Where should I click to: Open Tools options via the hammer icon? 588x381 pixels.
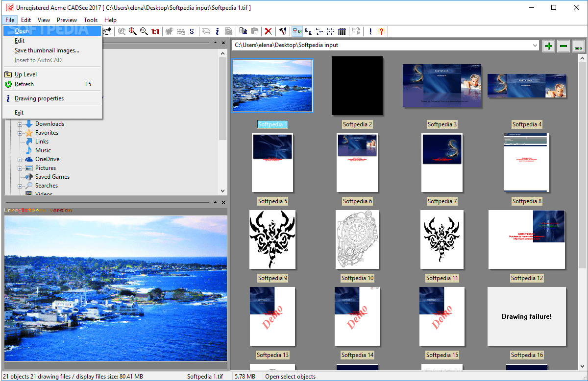(x=283, y=31)
